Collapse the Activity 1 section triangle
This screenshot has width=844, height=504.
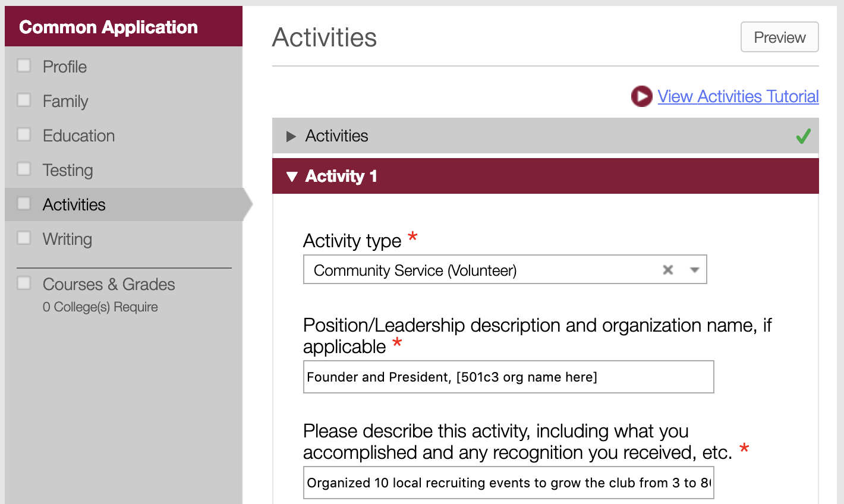pos(291,177)
